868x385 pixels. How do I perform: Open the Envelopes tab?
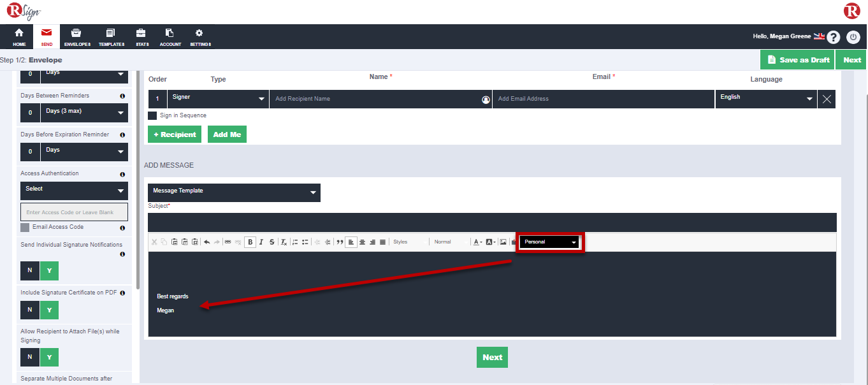(77, 38)
